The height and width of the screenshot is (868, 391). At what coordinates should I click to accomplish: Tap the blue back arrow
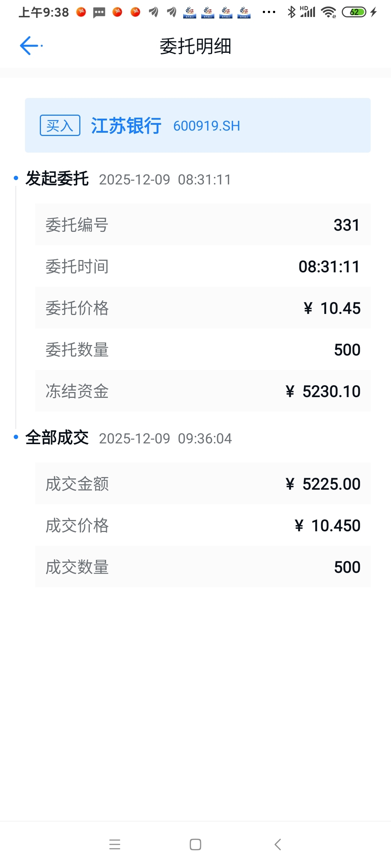pyautogui.click(x=30, y=46)
